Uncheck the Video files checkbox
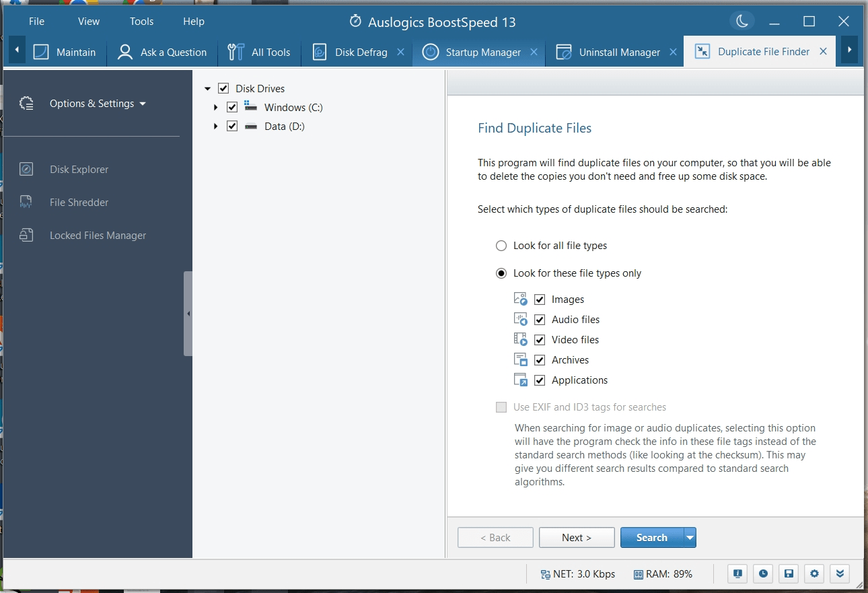Viewport: 868px width, 593px height. pos(540,340)
